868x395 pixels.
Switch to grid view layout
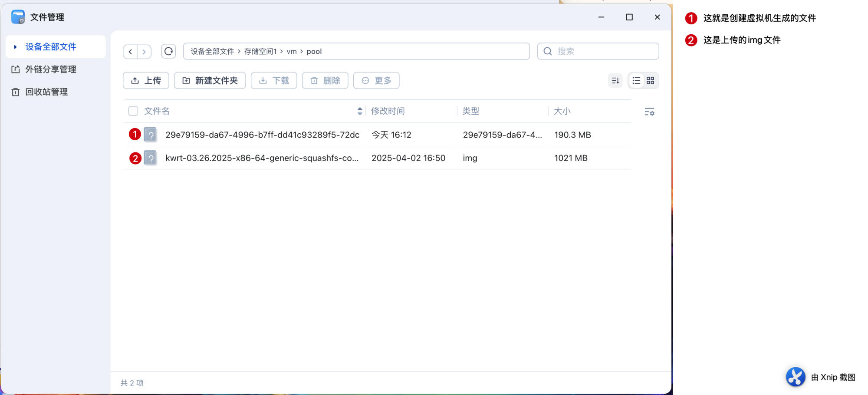[650, 81]
